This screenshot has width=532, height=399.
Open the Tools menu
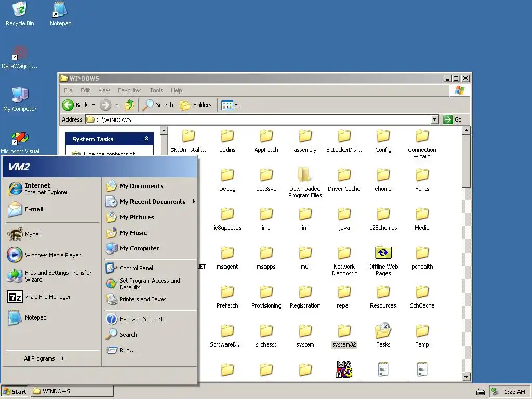click(156, 90)
